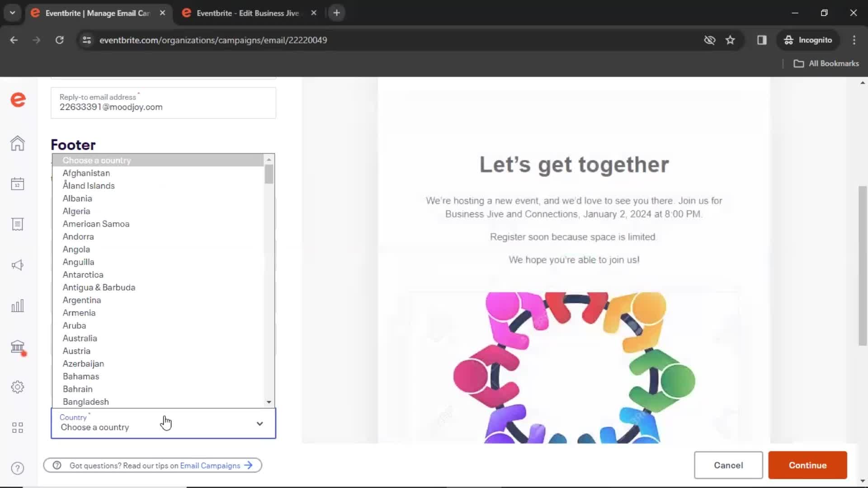Click the country list scrollbar thumb
The image size is (868, 488).
coord(269,174)
